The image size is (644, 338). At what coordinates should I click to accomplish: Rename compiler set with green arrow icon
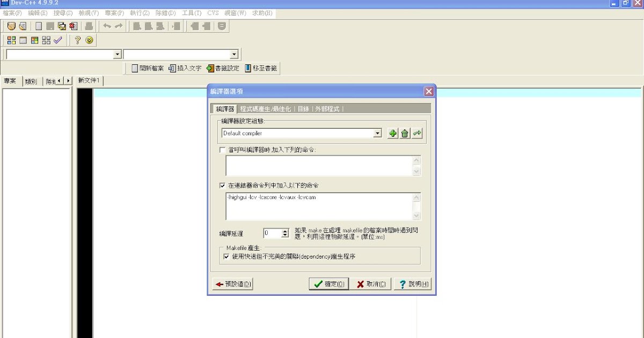(418, 134)
